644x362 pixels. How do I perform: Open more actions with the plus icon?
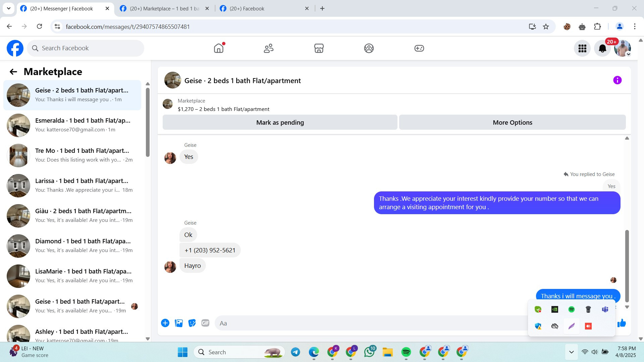coord(165,323)
